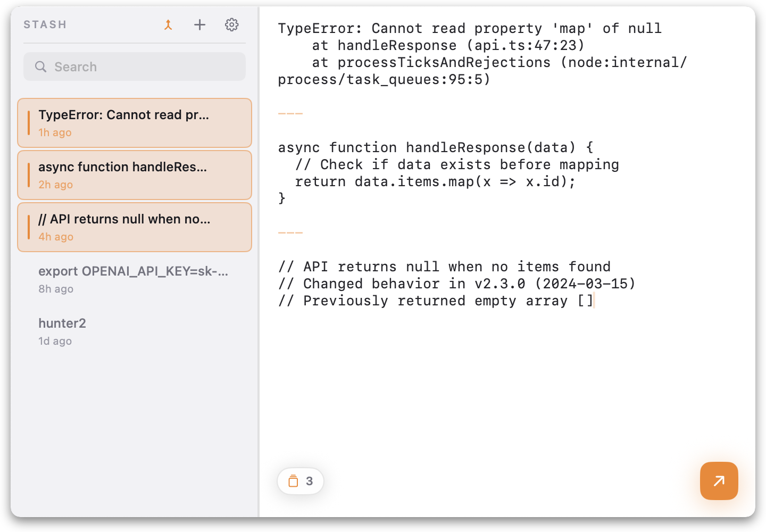Toggle the '// API returns null' entry

pos(134,227)
